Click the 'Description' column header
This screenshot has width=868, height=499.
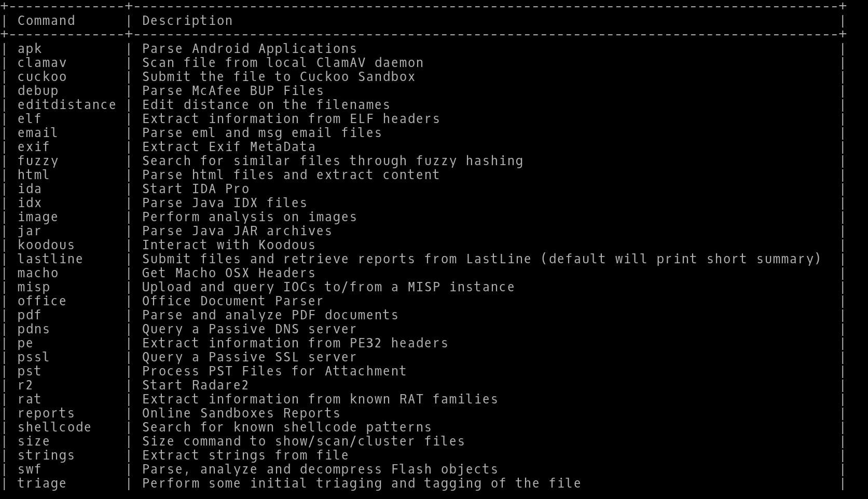187,21
